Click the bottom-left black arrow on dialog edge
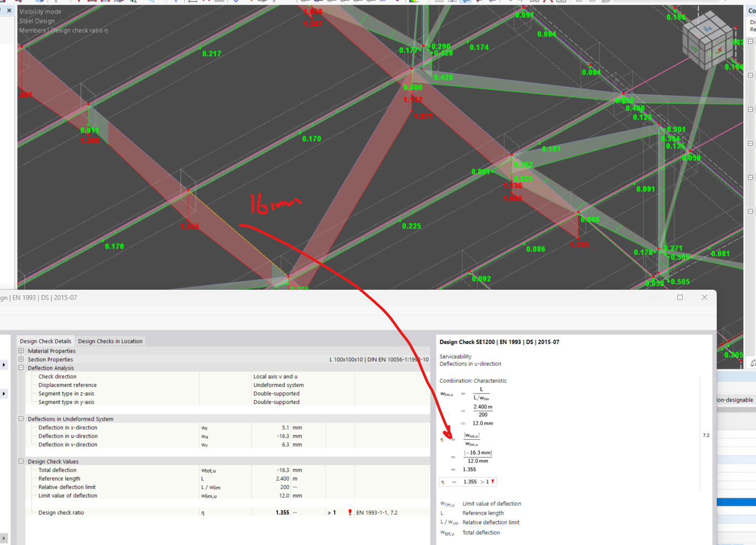Image resolution: width=756 pixels, height=545 pixels. point(4,539)
